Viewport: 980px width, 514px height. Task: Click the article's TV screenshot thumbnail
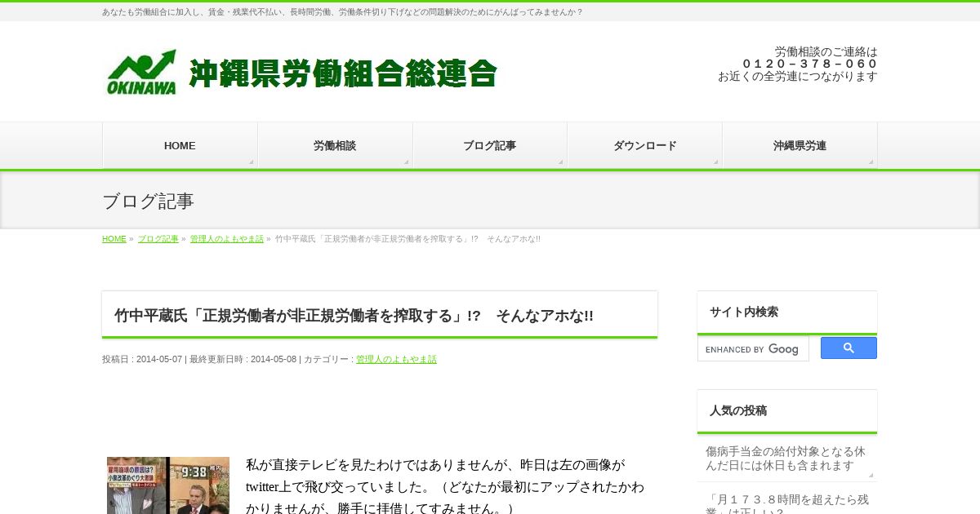168,485
